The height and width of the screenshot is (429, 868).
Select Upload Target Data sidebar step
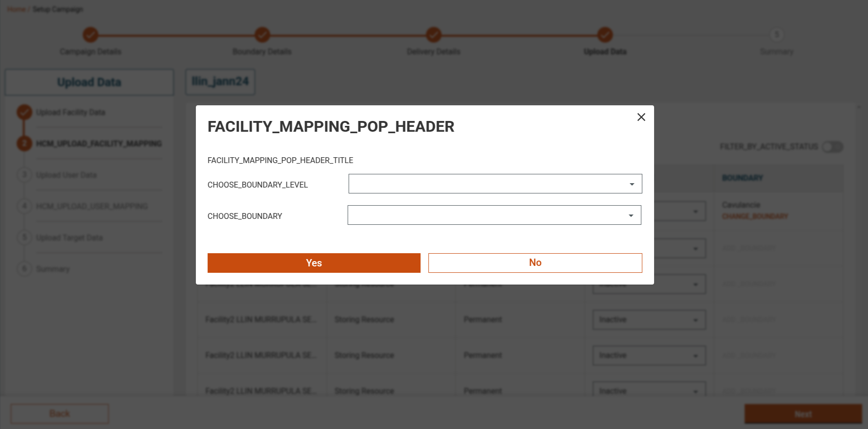[69, 238]
